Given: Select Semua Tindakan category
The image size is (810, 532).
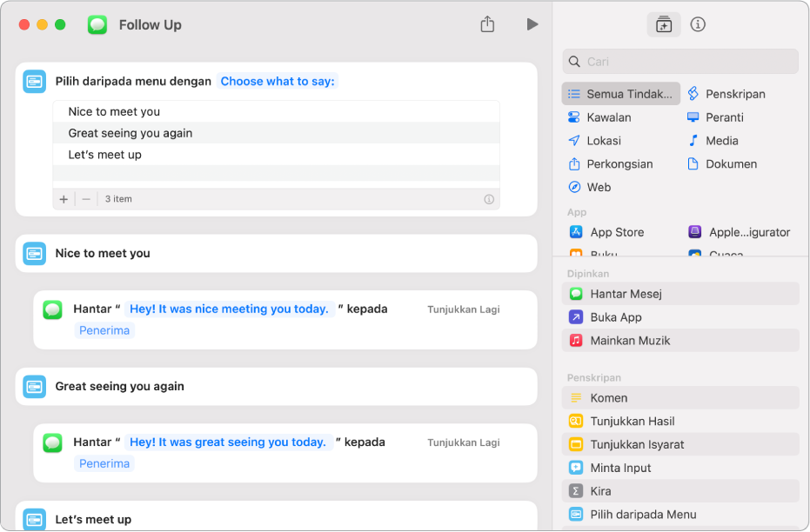Looking at the screenshot, I should click(621, 94).
